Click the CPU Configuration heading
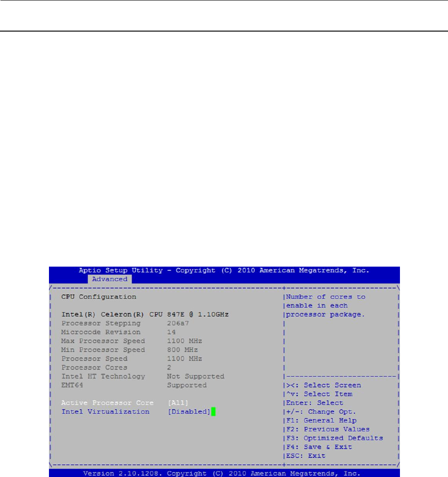448x477 pixels. pos(98,297)
